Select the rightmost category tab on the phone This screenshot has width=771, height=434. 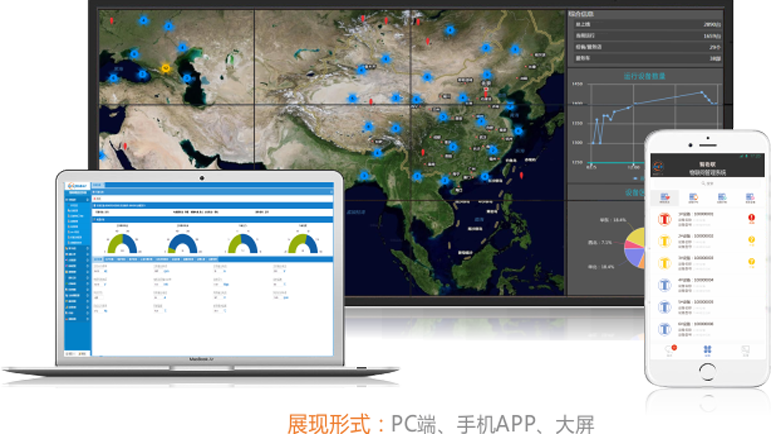748,197
